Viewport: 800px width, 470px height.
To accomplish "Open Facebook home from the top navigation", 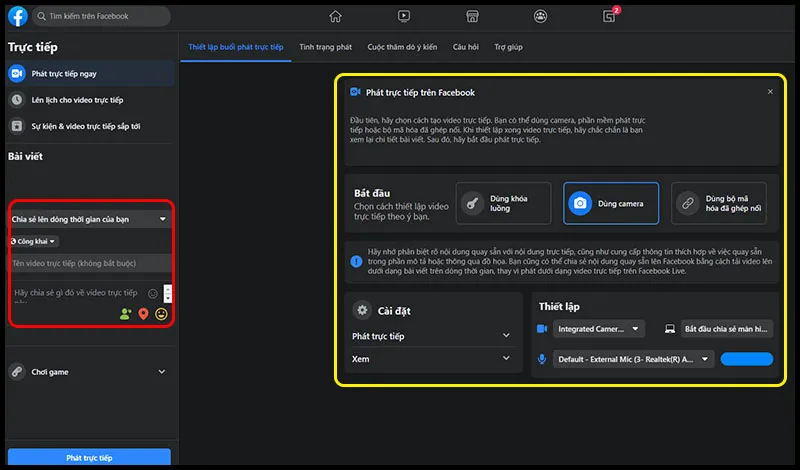I will (x=335, y=16).
